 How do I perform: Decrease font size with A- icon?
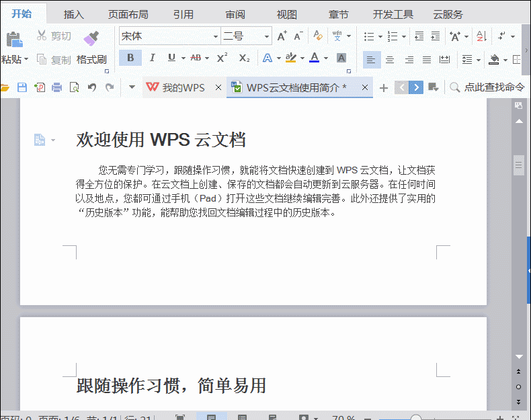click(x=298, y=36)
